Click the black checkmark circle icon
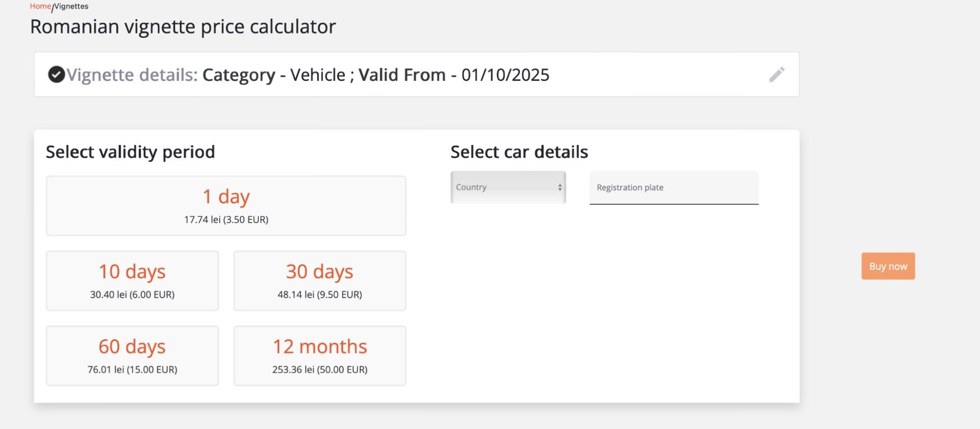Screen dimensions: 980x429 tap(56, 75)
